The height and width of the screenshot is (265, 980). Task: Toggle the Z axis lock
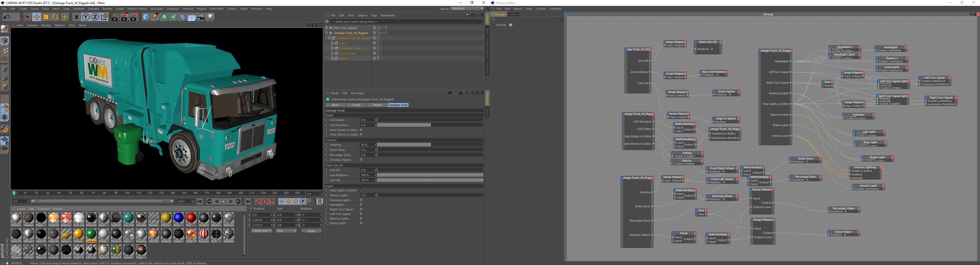click(x=95, y=17)
